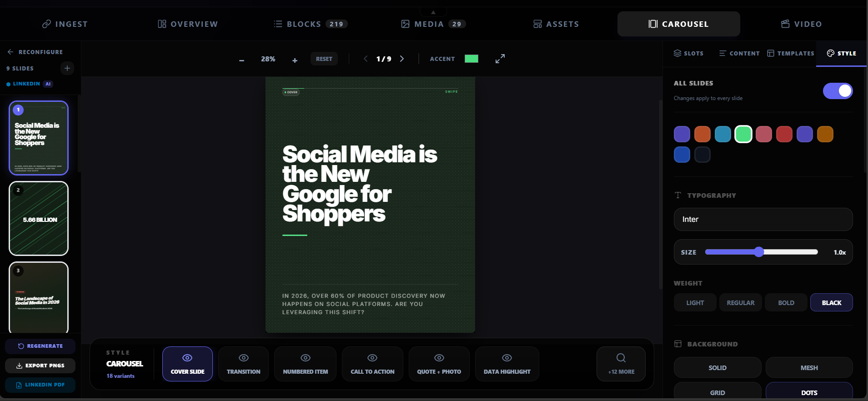This screenshot has height=401, width=868.
Task: Set font weight to Regular
Action: pyautogui.click(x=741, y=303)
